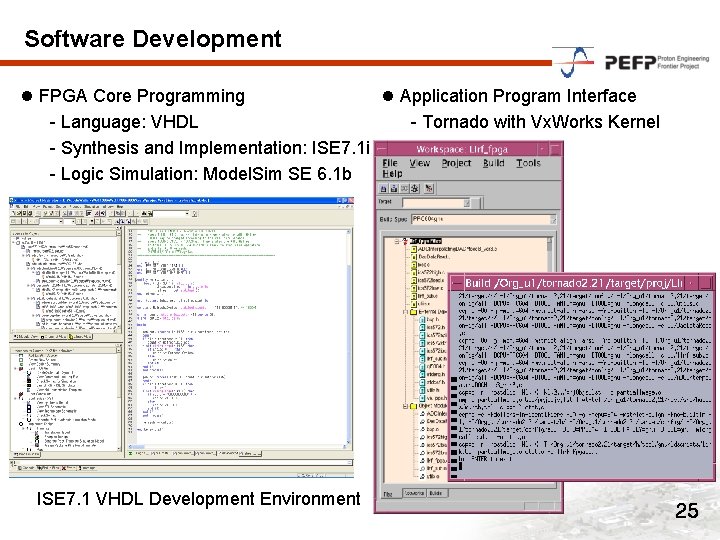720x540 pixels.
Task: Click the help arrow icon on ISE toolbar
Action: pyautogui.click(x=194, y=214)
